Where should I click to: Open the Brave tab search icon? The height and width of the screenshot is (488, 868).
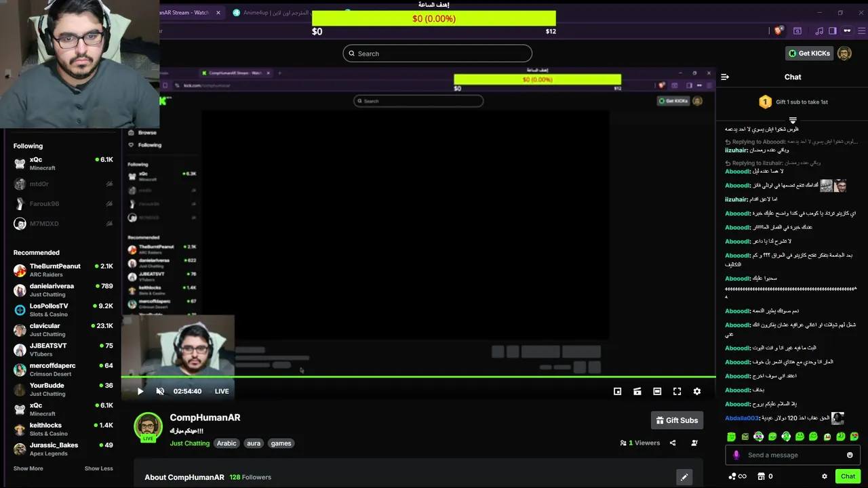point(797,30)
